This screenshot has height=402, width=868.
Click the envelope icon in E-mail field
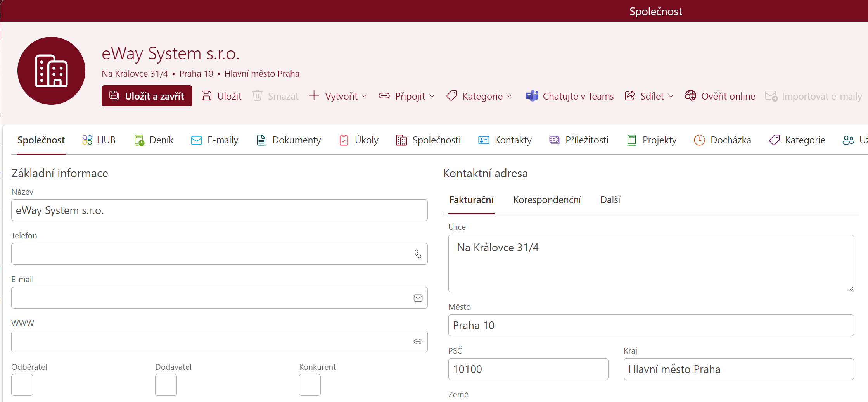[x=418, y=298]
